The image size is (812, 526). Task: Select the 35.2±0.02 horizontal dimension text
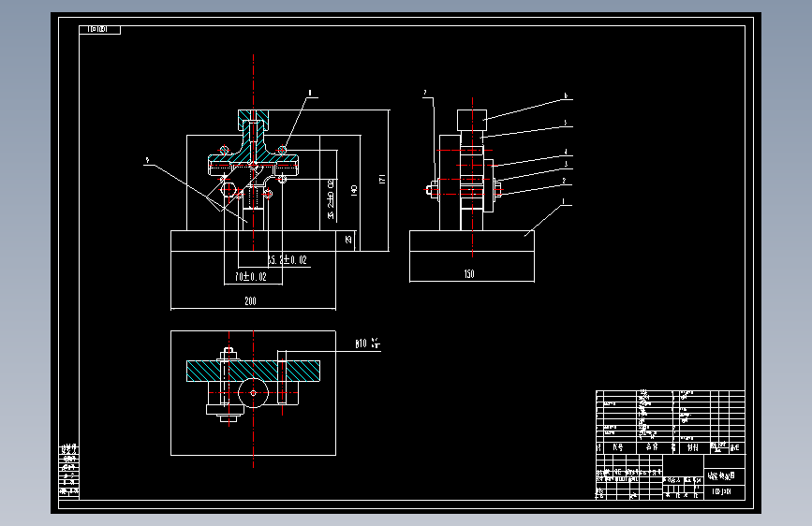point(288,260)
